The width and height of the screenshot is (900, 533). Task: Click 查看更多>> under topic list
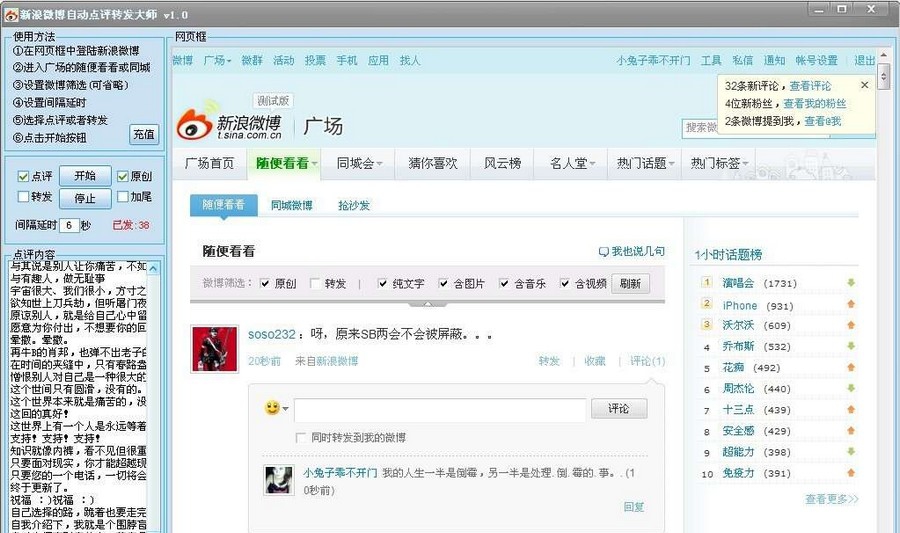[x=832, y=499]
